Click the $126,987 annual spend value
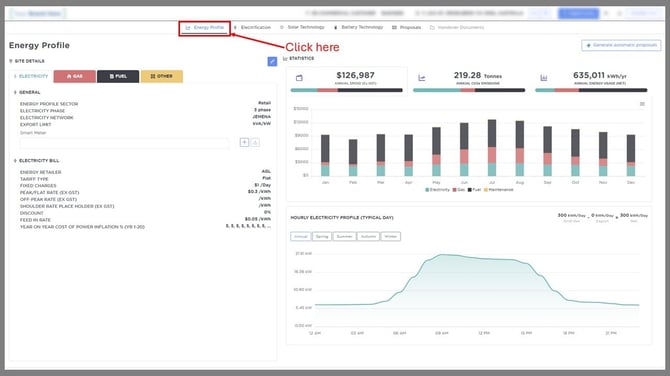The height and width of the screenshot is (376, 670). point(356,75)
